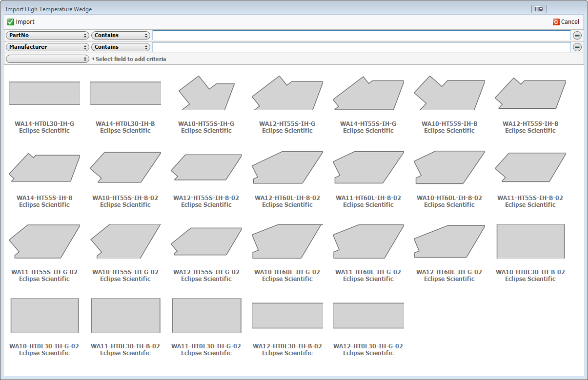The image size is (588, 380).
Task: Select the WA10-HT55S-IH-B-02 wedge thumbnail
Action: coord(125,167)
